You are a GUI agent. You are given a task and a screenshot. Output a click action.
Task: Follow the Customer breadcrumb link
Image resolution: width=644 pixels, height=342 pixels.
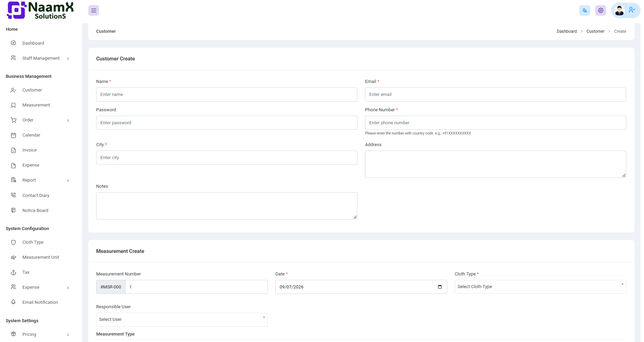click(595, 31)
